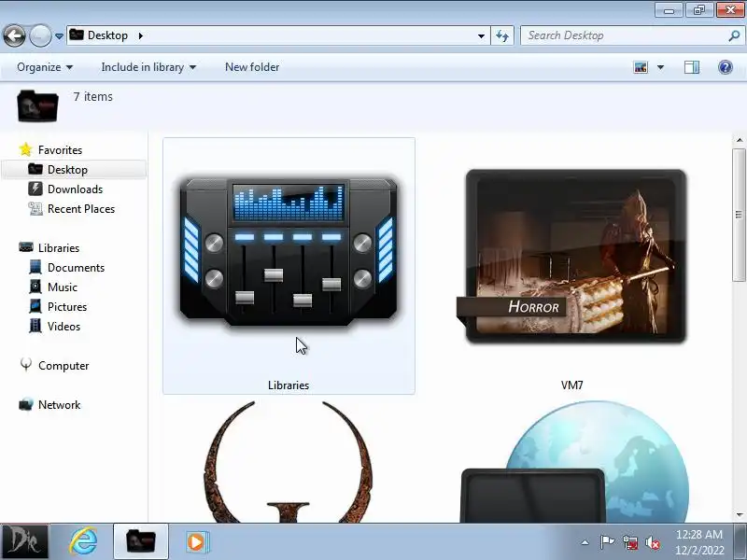
Task: Show hidden tray icons arrow
Action: click(585, 542)
